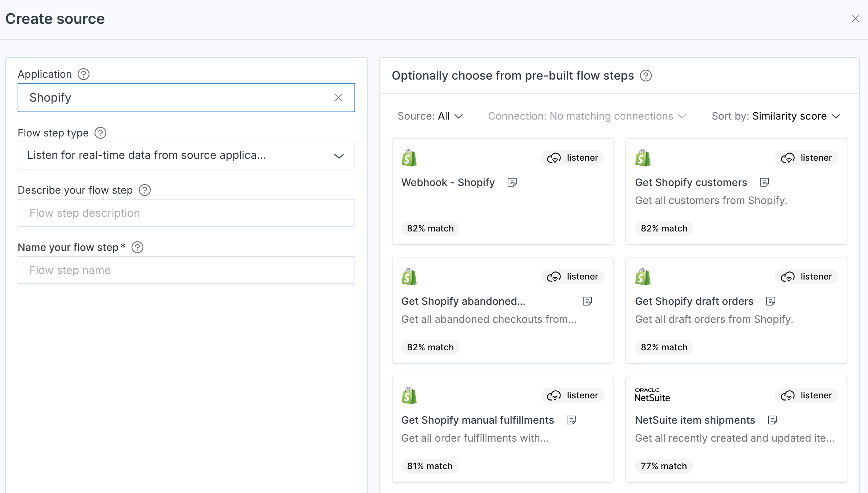
Task: Click 'Get all draft orders from Shopify.' description
Action: (714, 319)
